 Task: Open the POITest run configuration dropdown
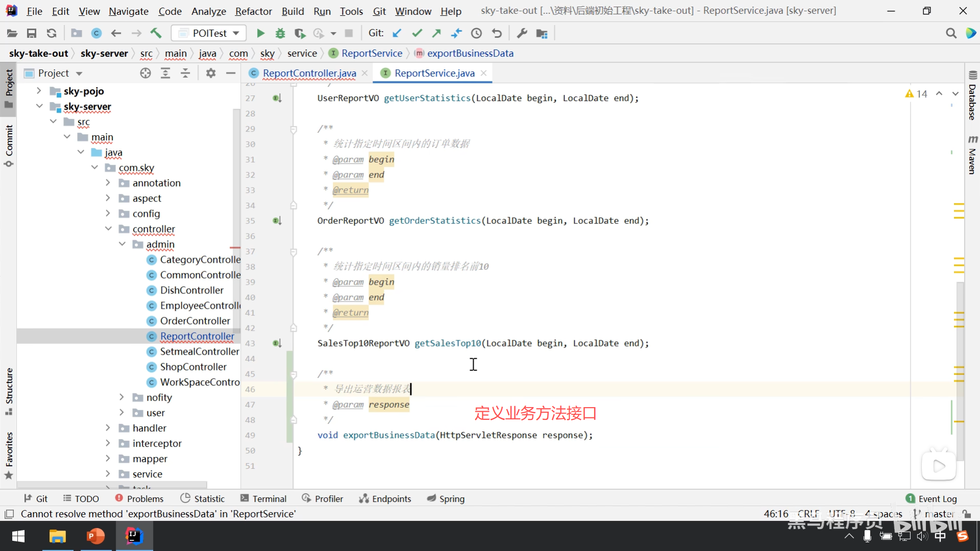(x=209, y=34)
